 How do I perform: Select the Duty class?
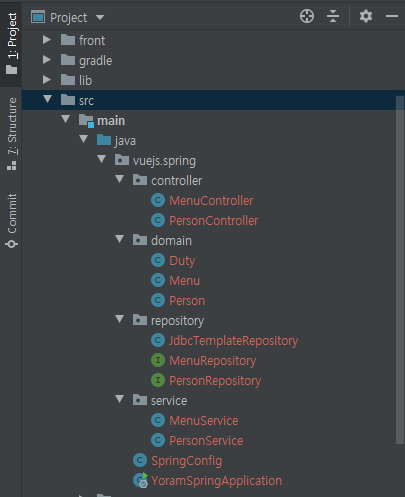(x=182, y=261)
